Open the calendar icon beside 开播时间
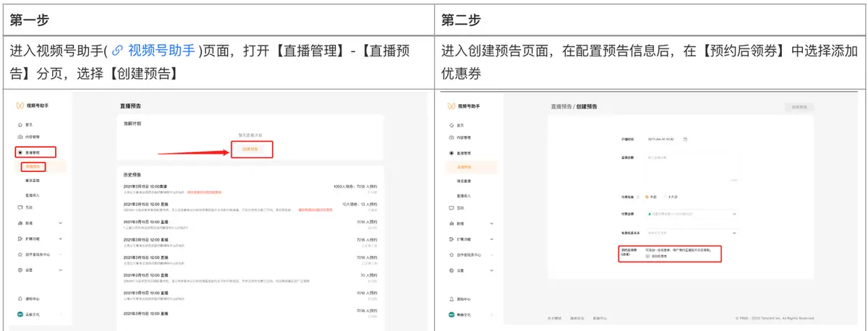868x331 pixels. pos(685,139)
